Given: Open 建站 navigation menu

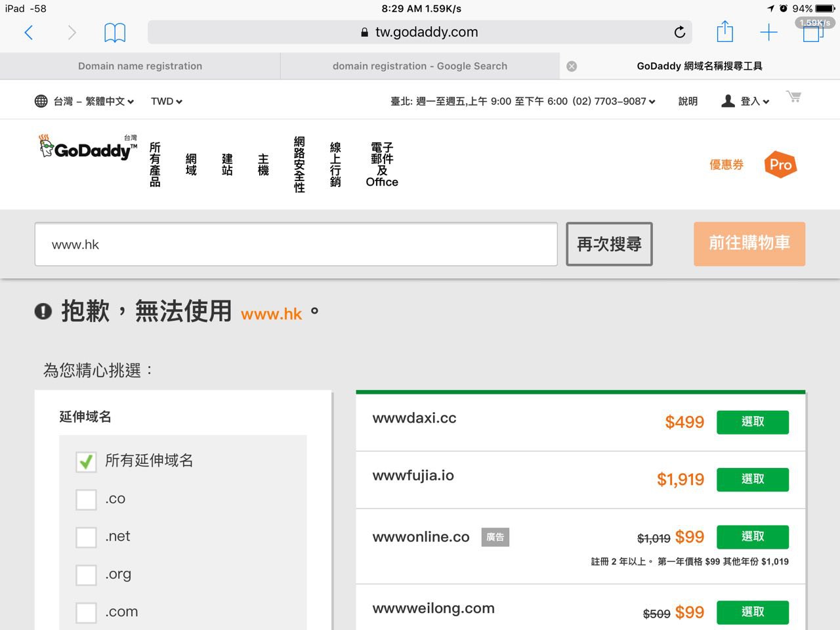Looking at the screenshot, I should click(x=227, y=165).
